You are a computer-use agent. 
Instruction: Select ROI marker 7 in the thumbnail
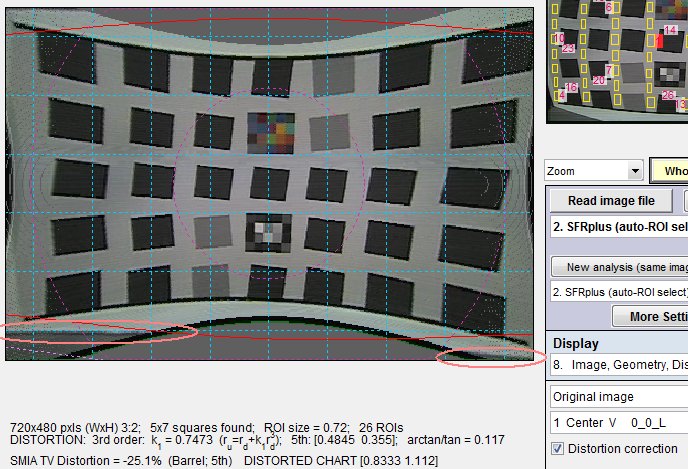point(609,70)
